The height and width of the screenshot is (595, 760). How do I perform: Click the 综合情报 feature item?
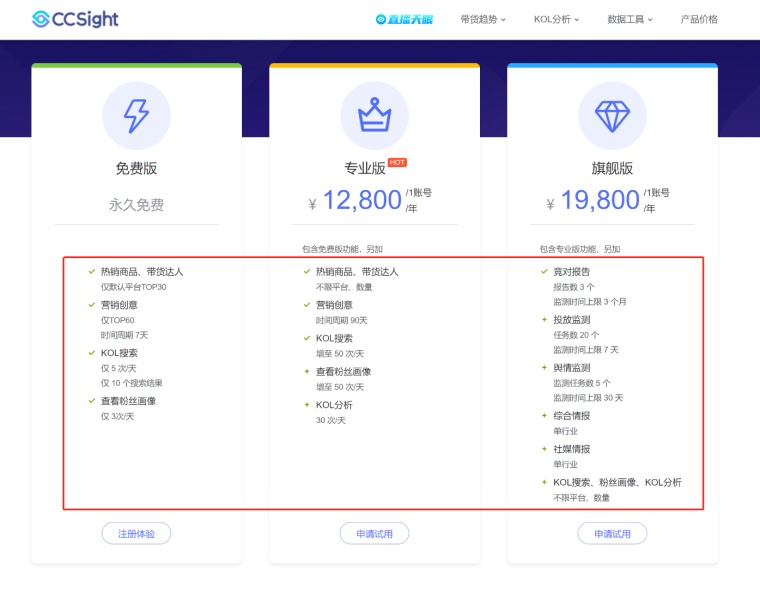pos(572,416)
